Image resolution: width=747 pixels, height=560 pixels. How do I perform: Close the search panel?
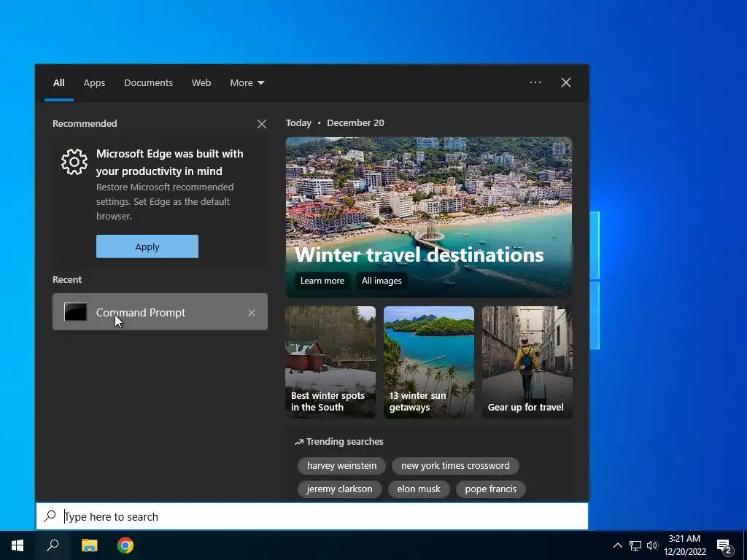click(566, 82)
